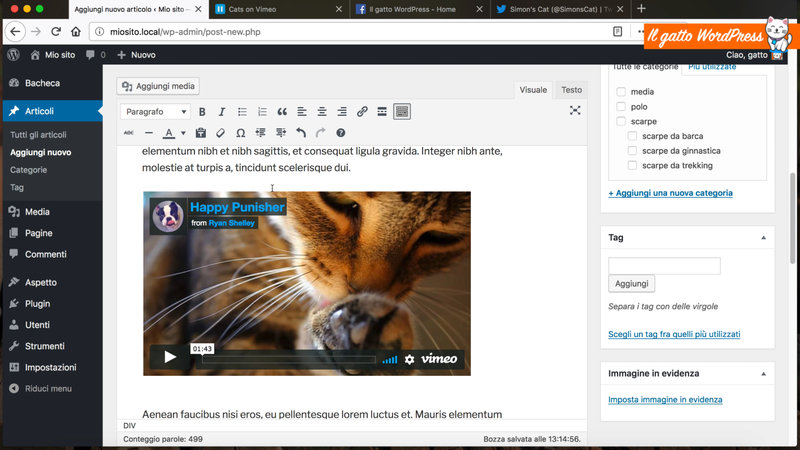This screenshot has height=450, width=800.
Task: Check scarpe da trekking category
Action: pyautogui.click(x=632, y=165)
